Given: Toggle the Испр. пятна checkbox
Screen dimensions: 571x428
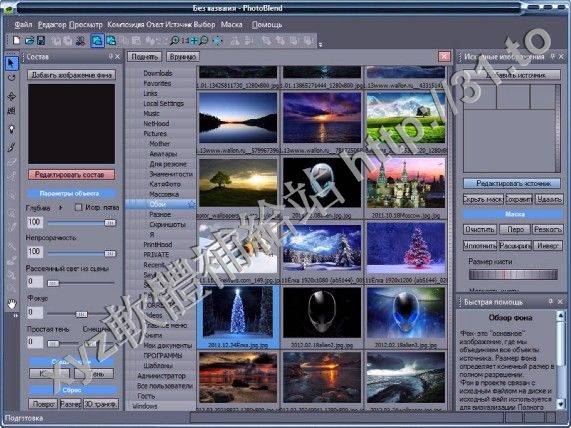Looking at the screenshot, I should (78, 207).
